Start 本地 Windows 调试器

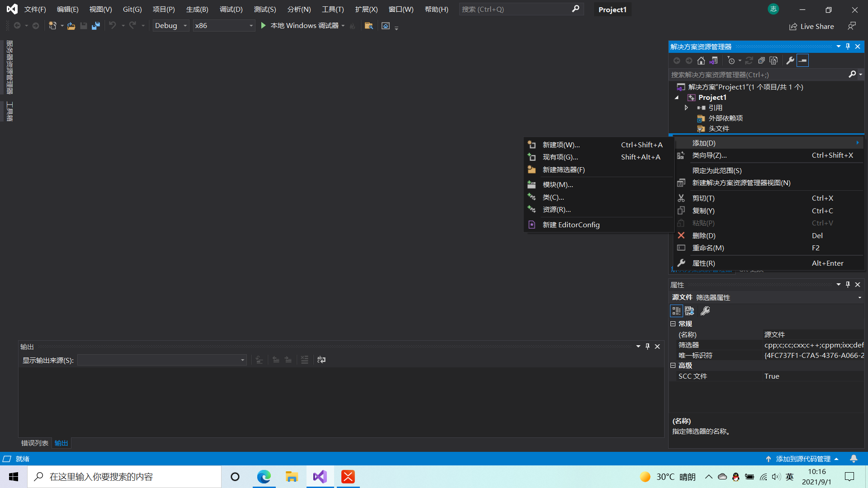[300, 26]
